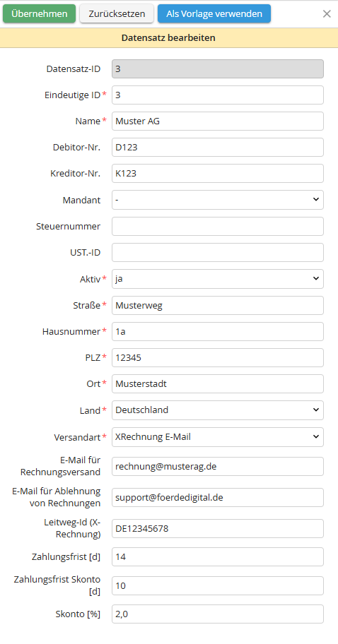The height and width of the screenshot is (644, 338).
Task: Click the empty UST.-ID field
Action: (x=218, y=253)
